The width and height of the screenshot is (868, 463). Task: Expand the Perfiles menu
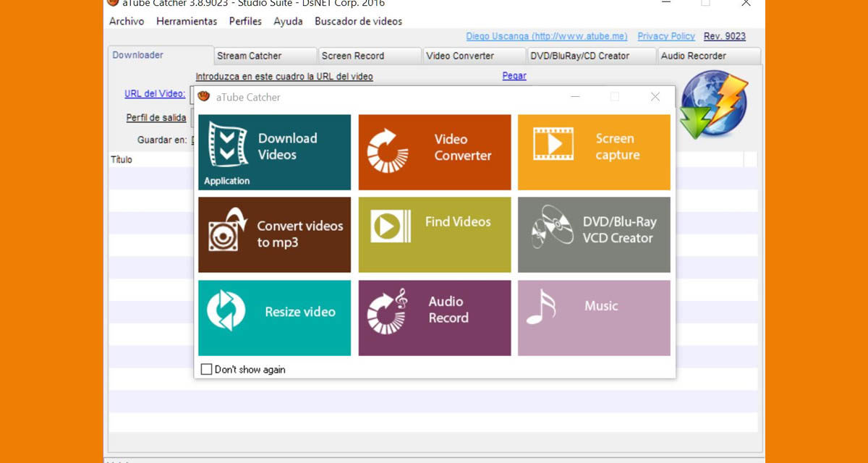(245, 22)
